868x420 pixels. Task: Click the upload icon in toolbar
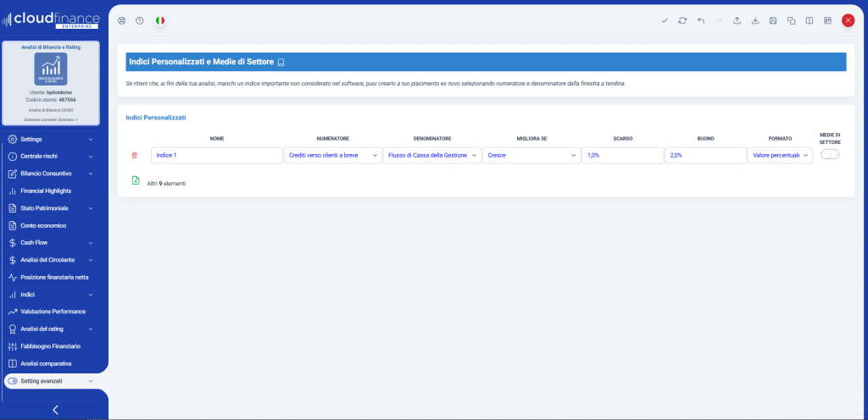point(737,20)
